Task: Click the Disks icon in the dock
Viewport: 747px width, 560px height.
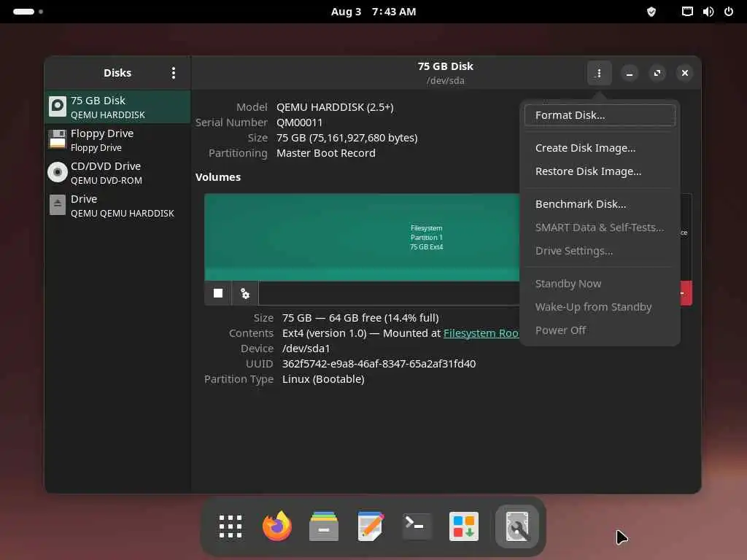Action: 517,526
